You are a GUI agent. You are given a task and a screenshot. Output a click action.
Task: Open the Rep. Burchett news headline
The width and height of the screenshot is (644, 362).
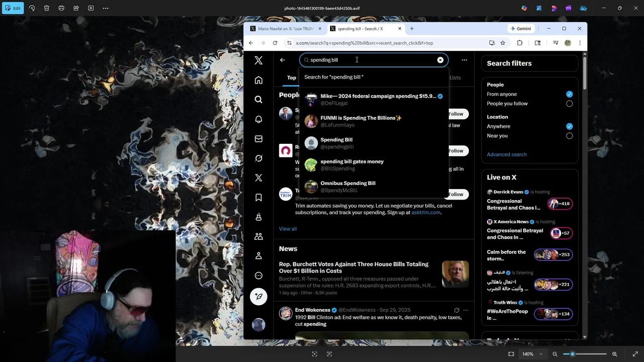click(354, 267)
